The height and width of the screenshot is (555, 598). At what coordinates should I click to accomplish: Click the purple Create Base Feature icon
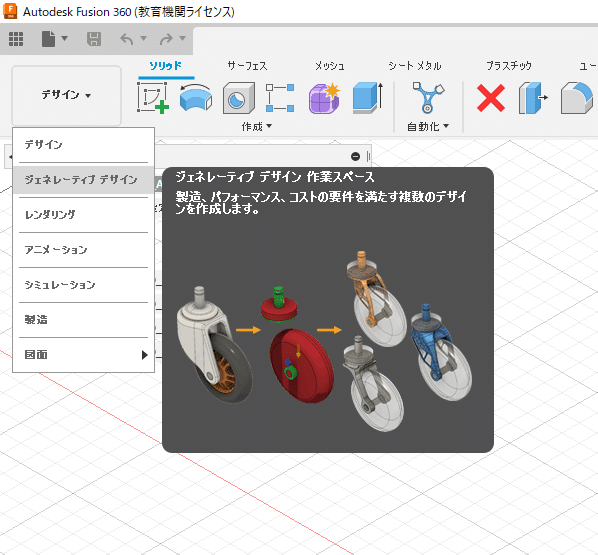point(324,98)
